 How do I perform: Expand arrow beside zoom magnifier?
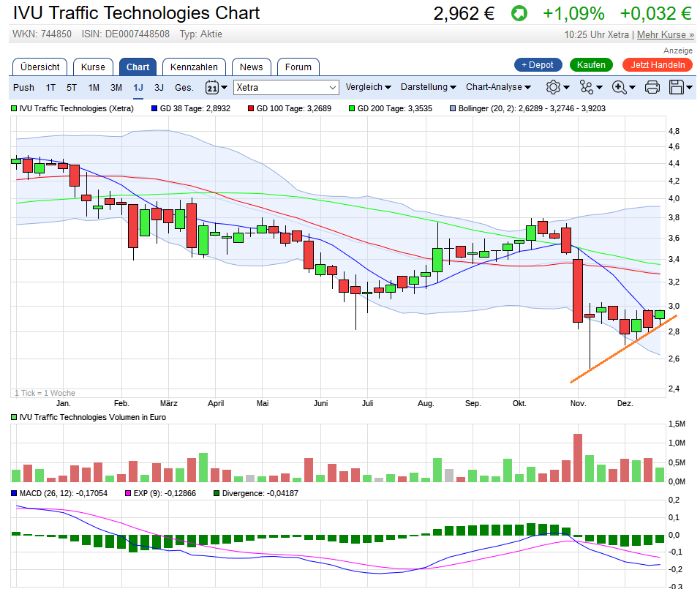click(632, 88)
